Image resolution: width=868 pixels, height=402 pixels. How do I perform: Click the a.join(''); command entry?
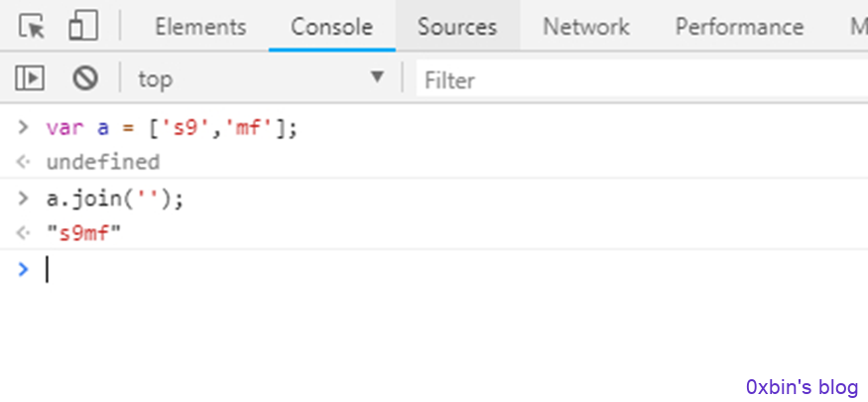click(x=115, y=199)
